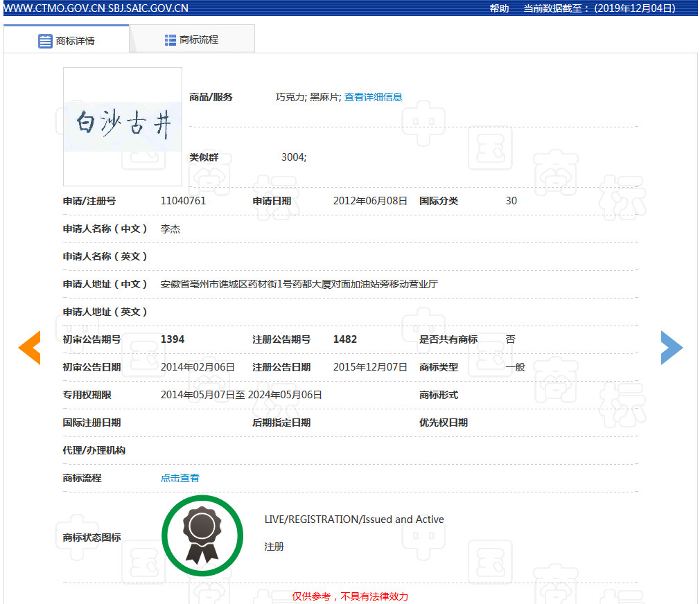The image size is (700, 604).
Task: Click the green registration ribbon badge icon
Action: [202, 535]
